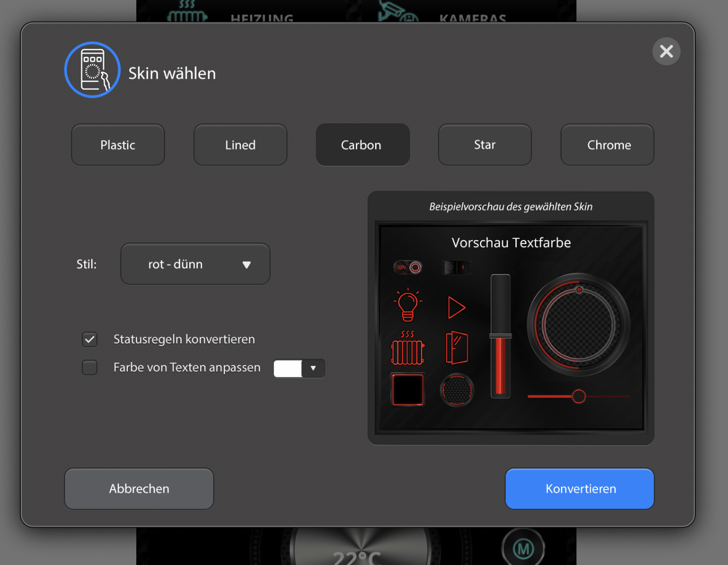Screen dimensions: 728x565
Task: Click the red ON toggle switch in preview
Action: pyautogui.click(x=408, y=267)
